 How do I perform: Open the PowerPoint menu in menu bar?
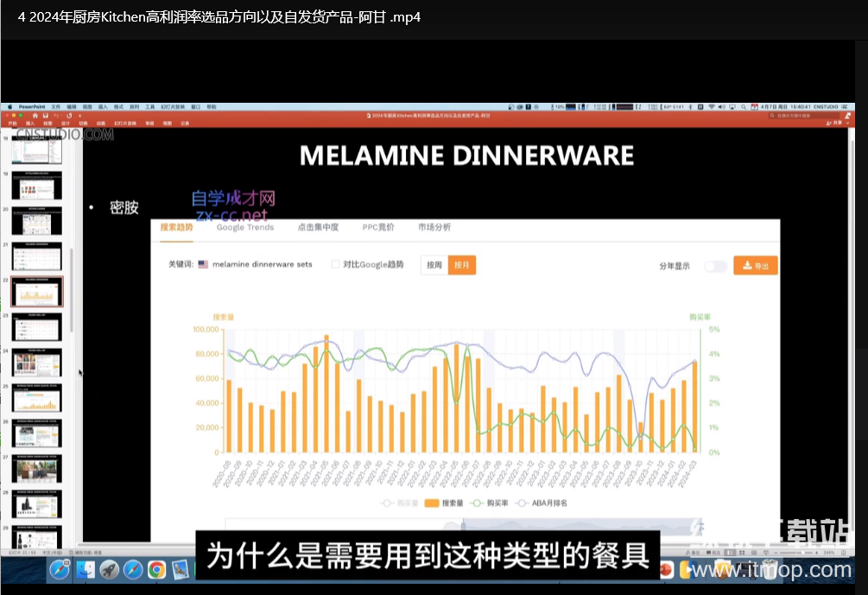[x=32, y=106]
